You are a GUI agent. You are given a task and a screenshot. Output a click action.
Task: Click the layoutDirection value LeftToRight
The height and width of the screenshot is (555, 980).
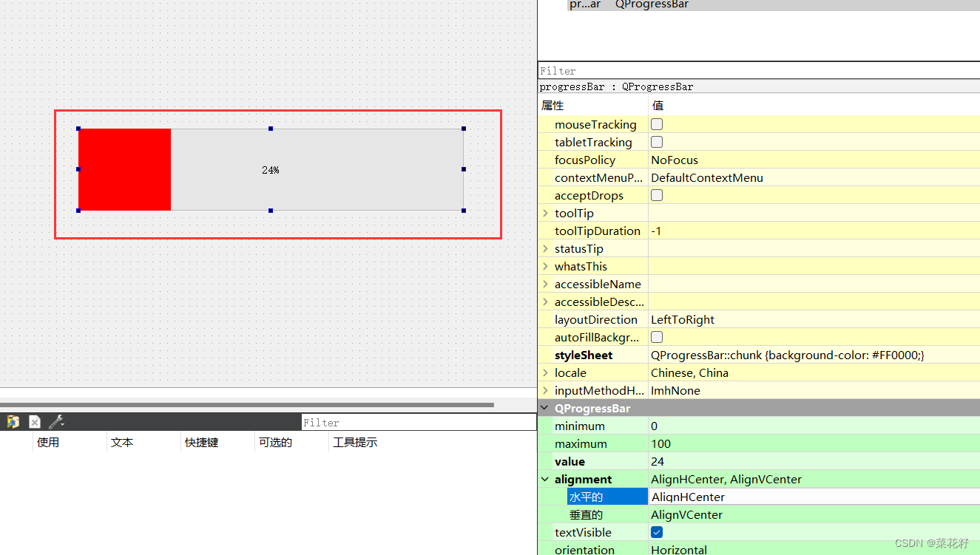pyautogui.click(x=683, y=319)
